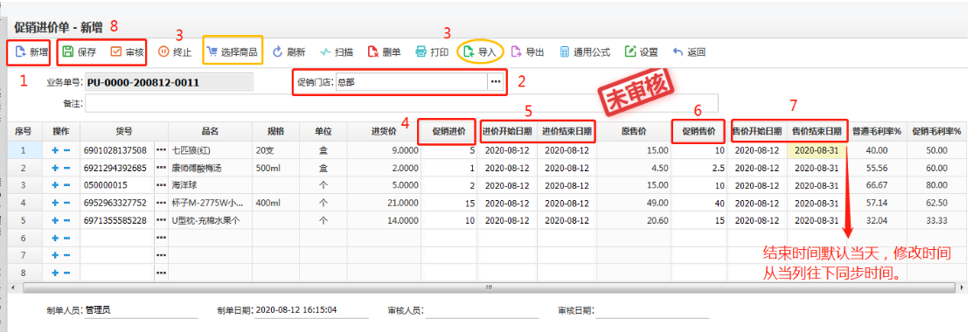Open the 设置 (Settings) toolbar button
Screen dimensions: 980x332
click(642, 52)
